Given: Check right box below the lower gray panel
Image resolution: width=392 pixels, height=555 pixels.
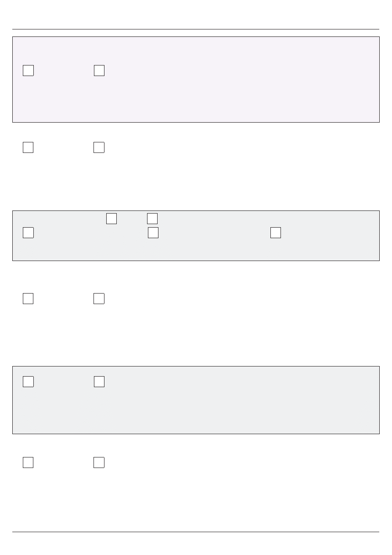Looking at the screenshot, I should click(x=99, y=462).
